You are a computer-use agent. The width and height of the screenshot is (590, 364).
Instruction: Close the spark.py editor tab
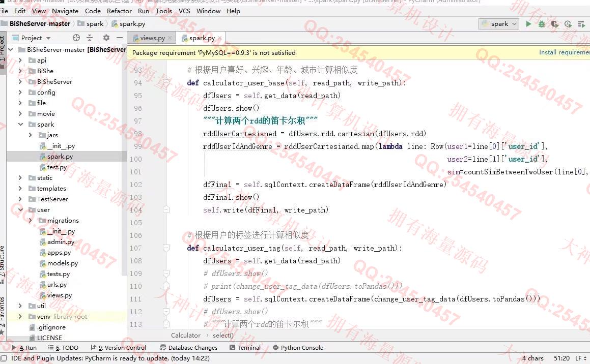point(220,38)
